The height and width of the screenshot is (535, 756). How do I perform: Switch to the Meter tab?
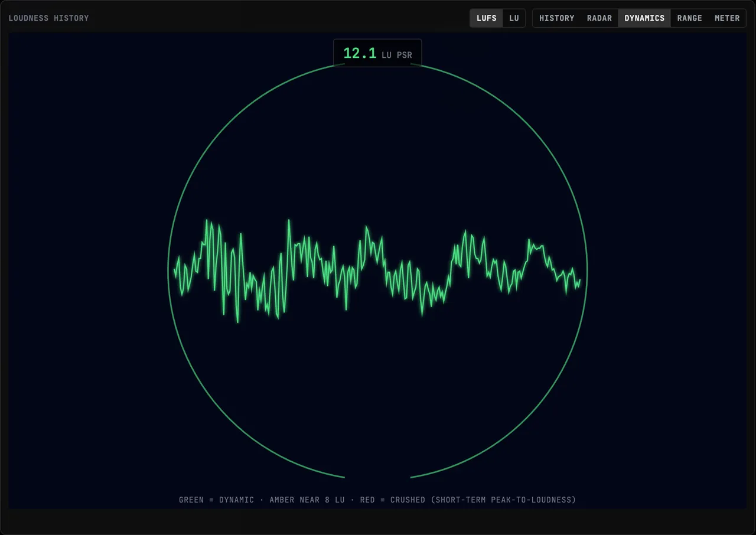727,18
